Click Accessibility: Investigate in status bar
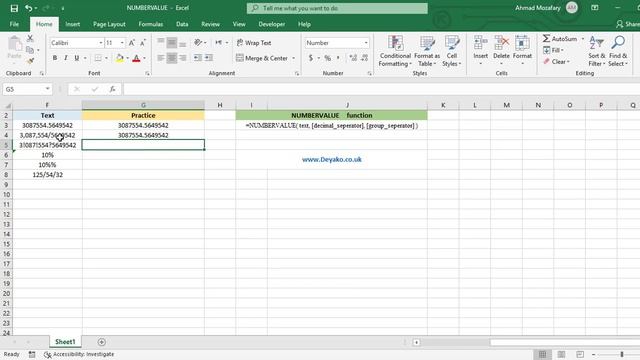 pyautogui.click(x=79, y=354)
